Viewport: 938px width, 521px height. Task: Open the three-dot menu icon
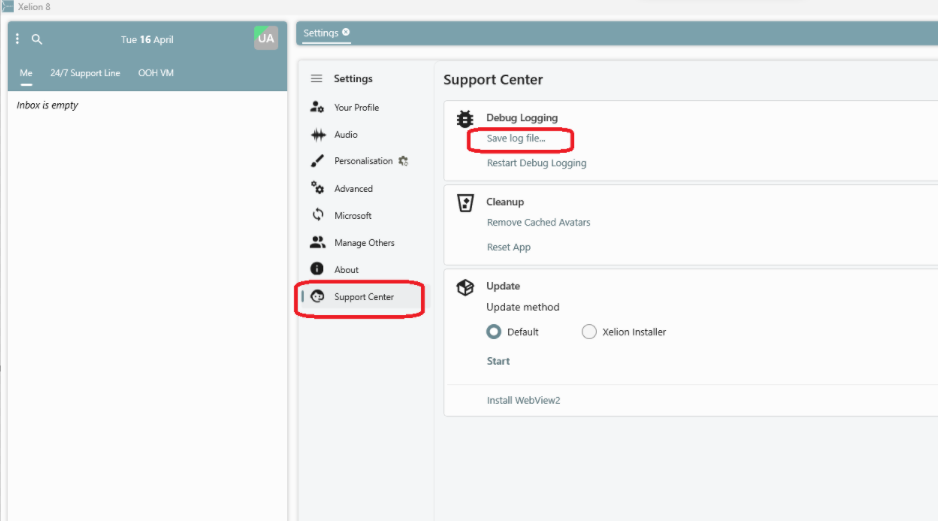(x=17, y=39)
